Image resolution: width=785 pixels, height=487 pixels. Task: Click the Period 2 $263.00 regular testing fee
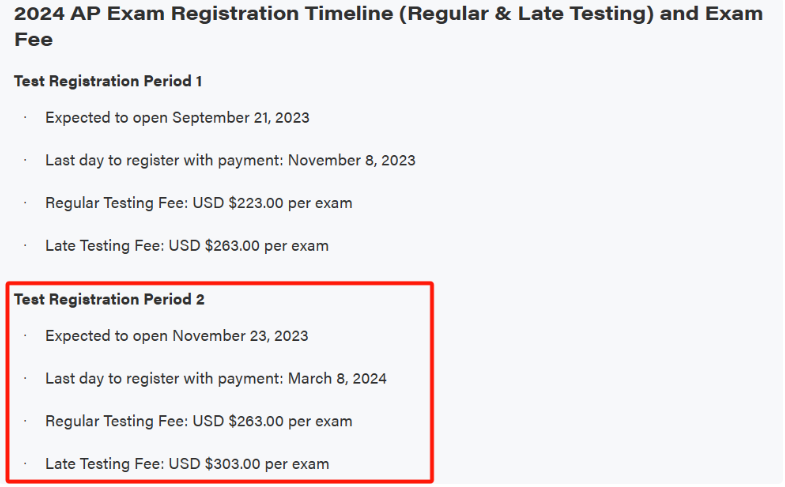[256, 421]
